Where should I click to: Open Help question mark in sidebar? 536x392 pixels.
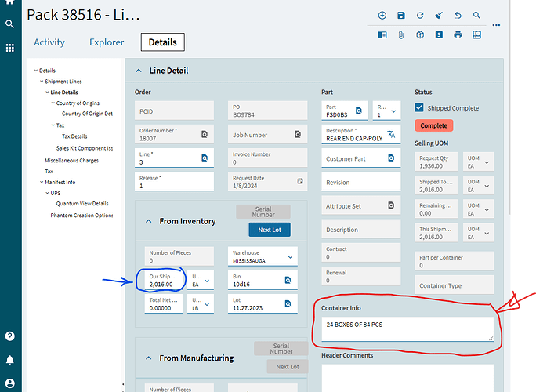point(10,336)
